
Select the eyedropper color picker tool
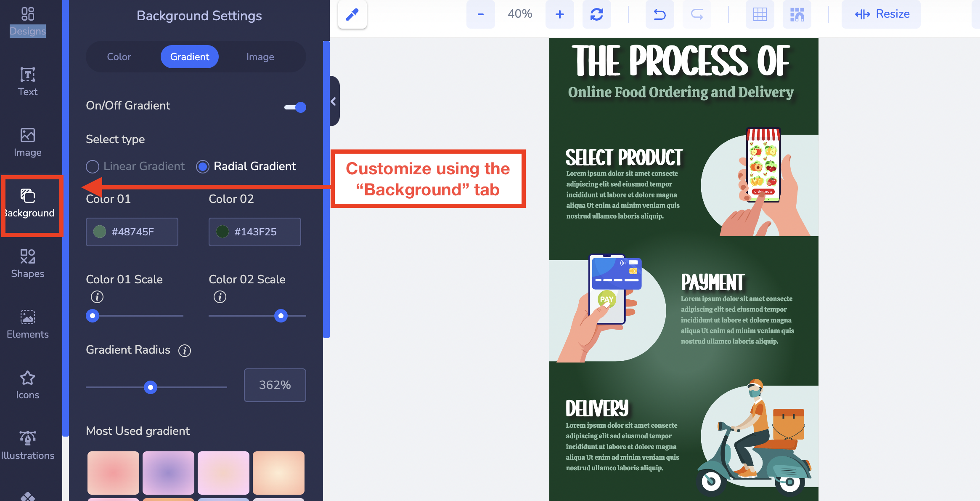click(x=352, y=15)
